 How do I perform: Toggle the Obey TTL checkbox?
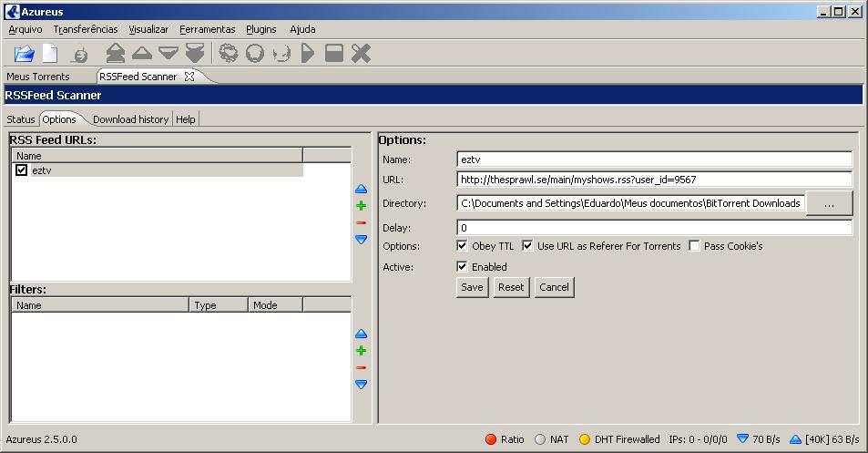462,245
